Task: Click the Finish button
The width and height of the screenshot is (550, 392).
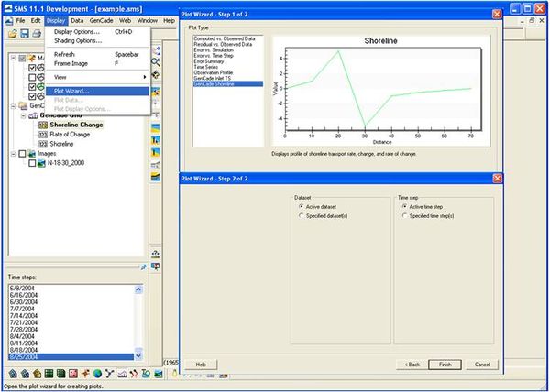Action: (x=445, y=365)
